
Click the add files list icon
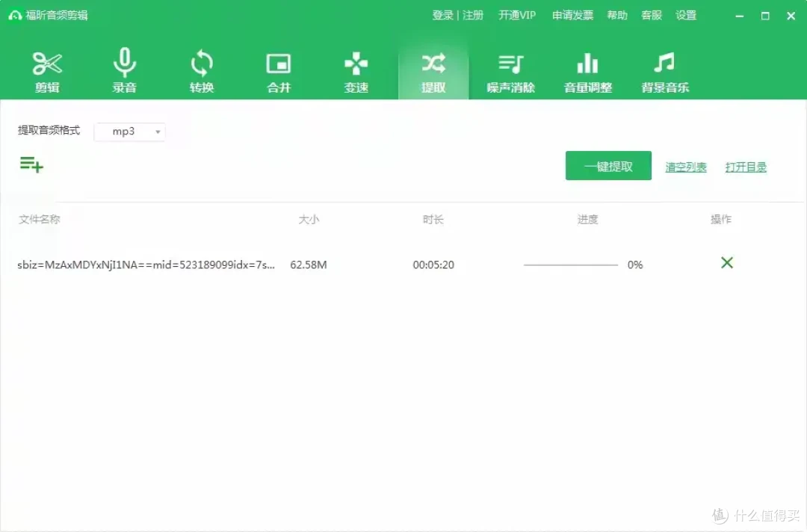[x=31, y=164]
